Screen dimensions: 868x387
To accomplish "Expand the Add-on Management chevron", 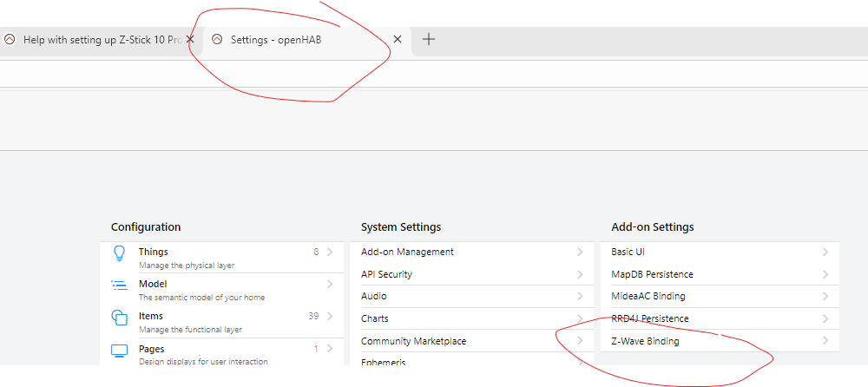I will click(x=580, y=252).
